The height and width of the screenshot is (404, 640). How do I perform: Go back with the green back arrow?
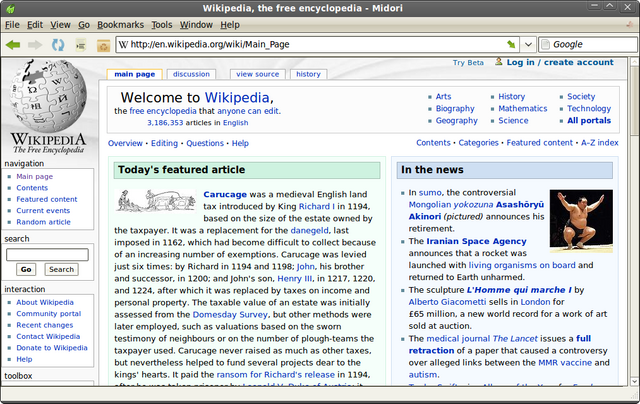click(x=13, y=44)
